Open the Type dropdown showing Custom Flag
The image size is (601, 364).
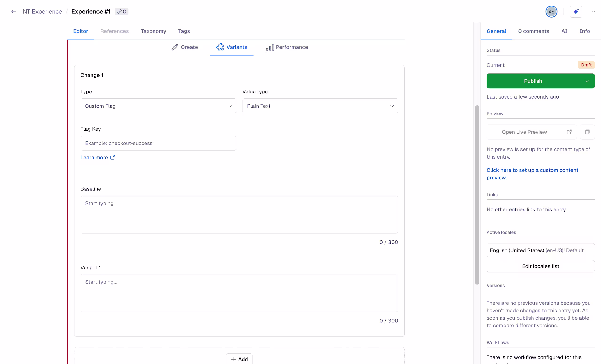(158, 106)
